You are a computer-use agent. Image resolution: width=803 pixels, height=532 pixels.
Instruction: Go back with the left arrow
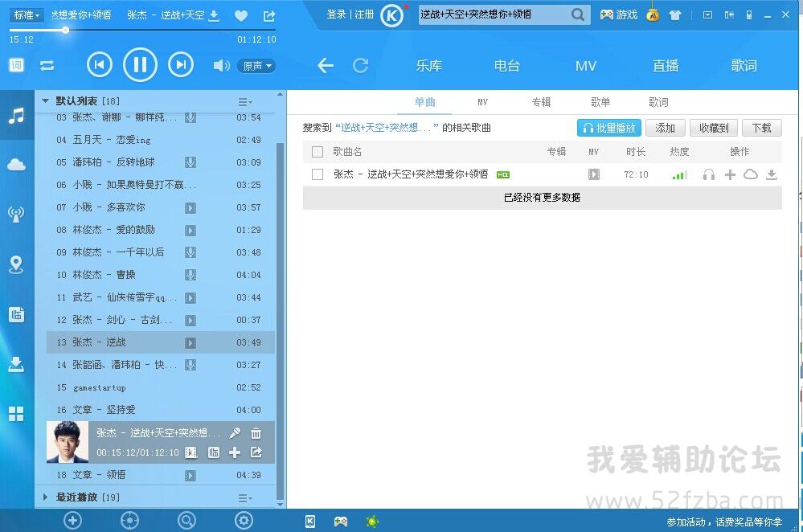point(326,66)
